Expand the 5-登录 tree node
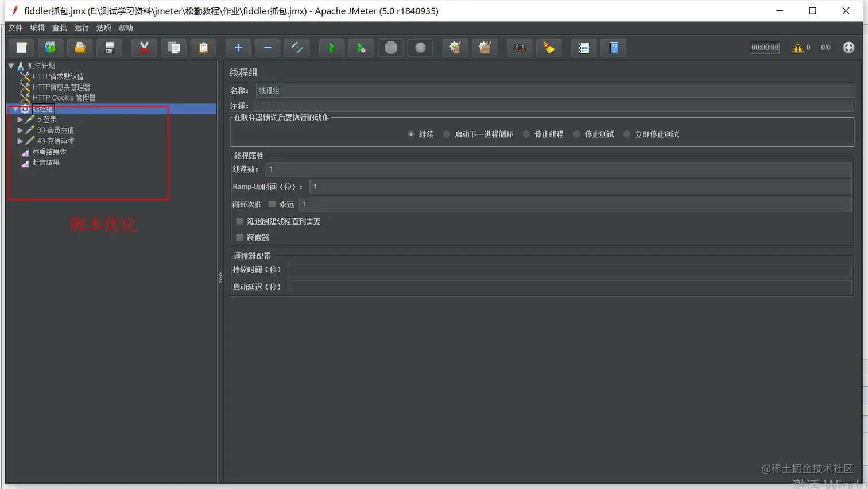The height and width of the screenshot is (489, 868). [20, 120]
